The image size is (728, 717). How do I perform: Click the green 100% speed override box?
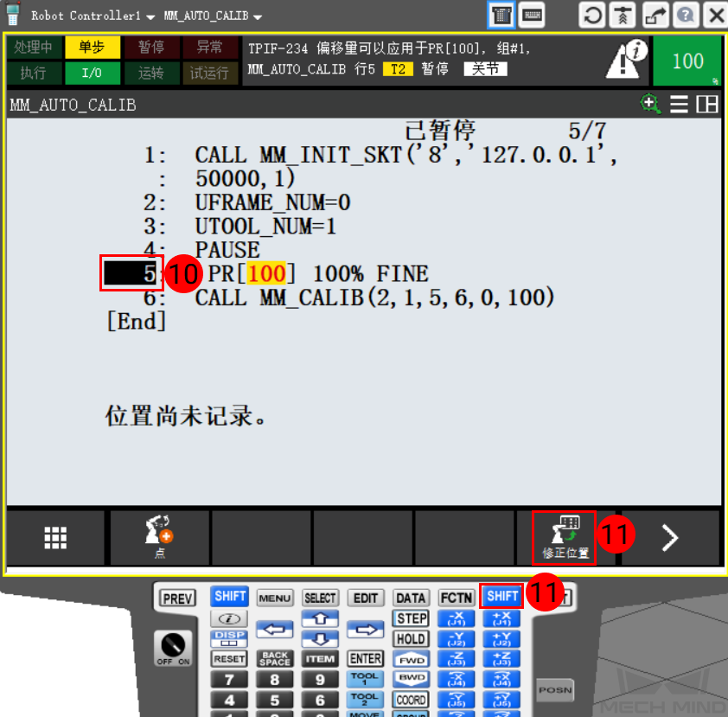687,61
